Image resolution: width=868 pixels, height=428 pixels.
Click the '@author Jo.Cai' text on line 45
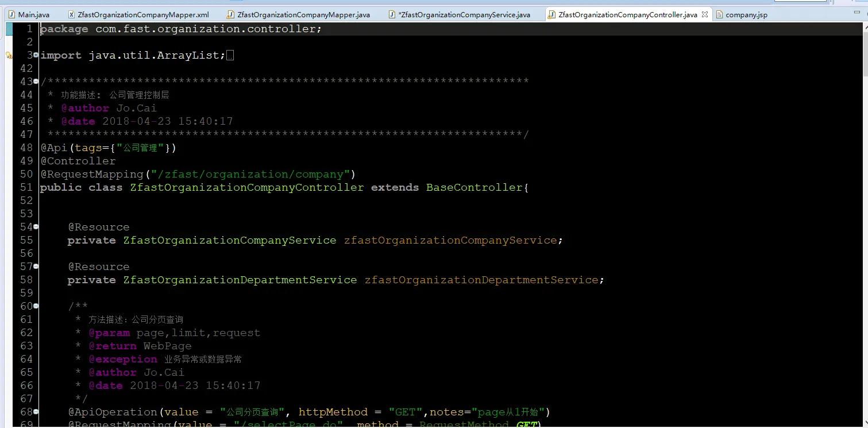(109, 108)
